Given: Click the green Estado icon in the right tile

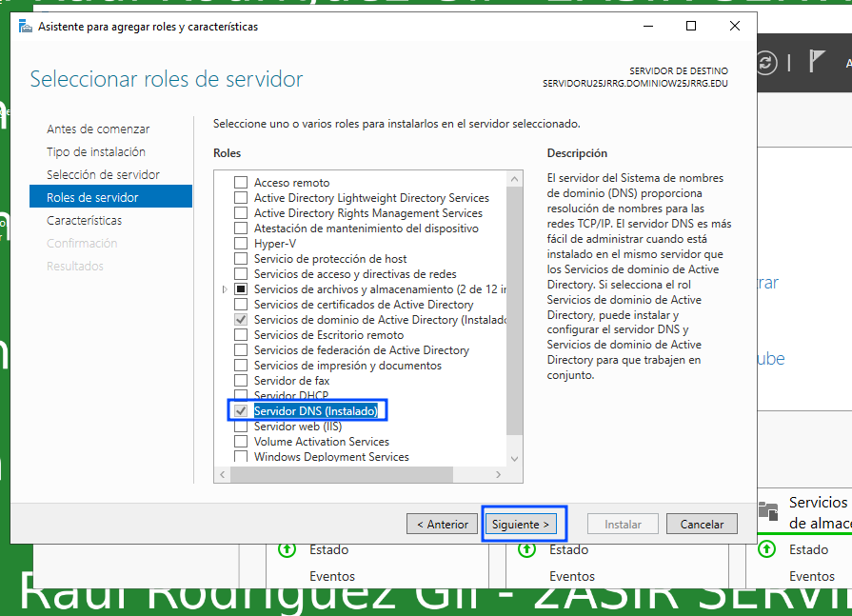Looking at the screenshot, I should (766, 549).
